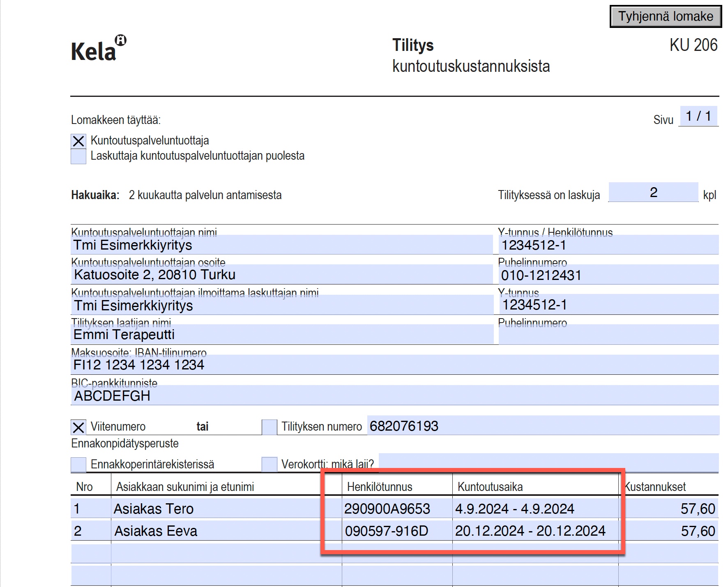
Task: Click the BIC-pankkitunniste field with ABCDEFGH
Action: point(394,396)
